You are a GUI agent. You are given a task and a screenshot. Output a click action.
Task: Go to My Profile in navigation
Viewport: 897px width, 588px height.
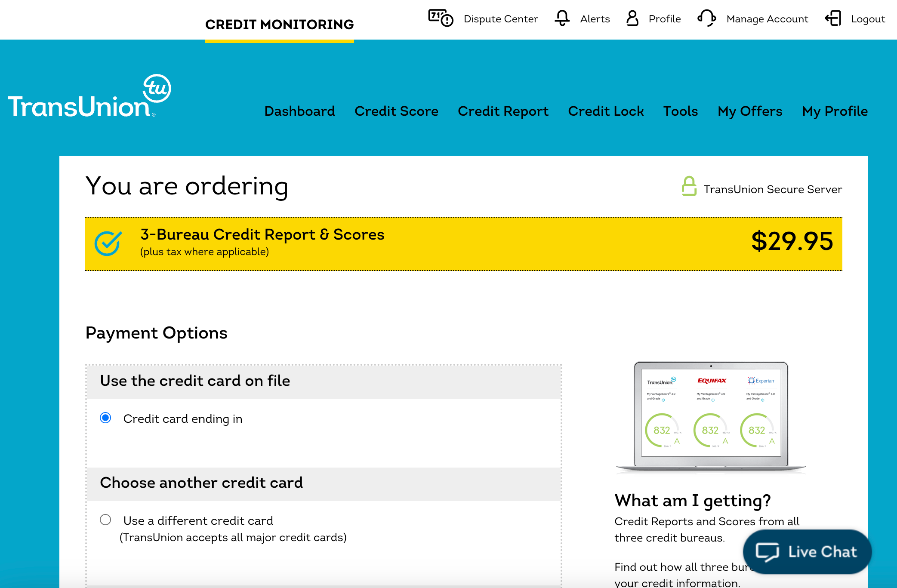pyautogui.click(x=835, y=111)
